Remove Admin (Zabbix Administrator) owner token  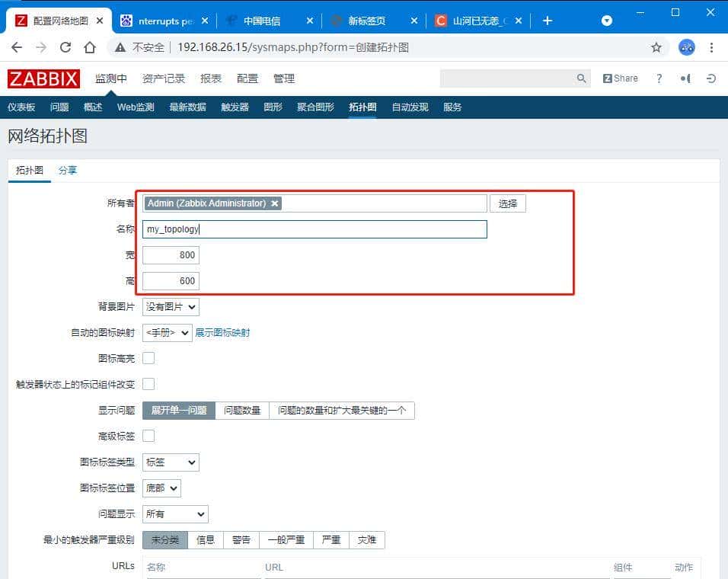275,203
